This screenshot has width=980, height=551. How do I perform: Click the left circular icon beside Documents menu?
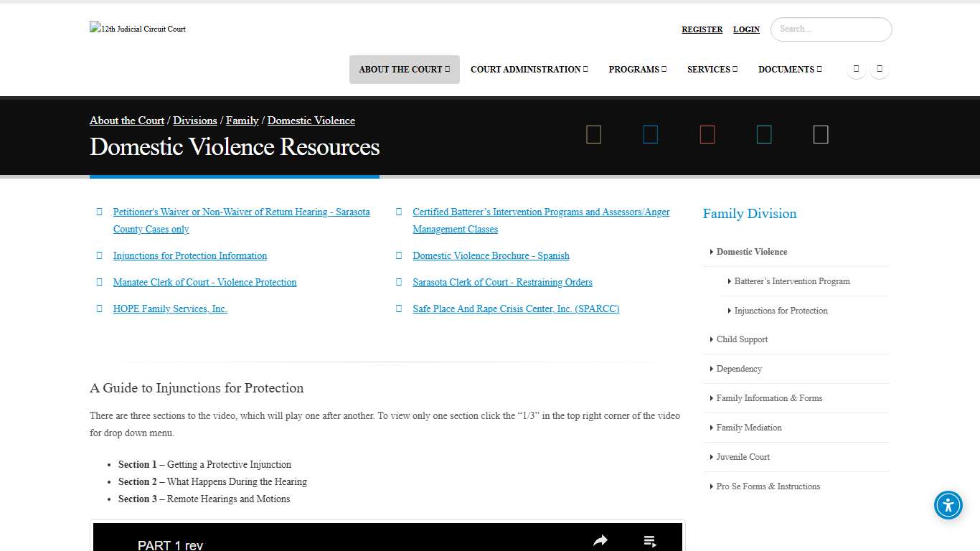pos(856,69)
